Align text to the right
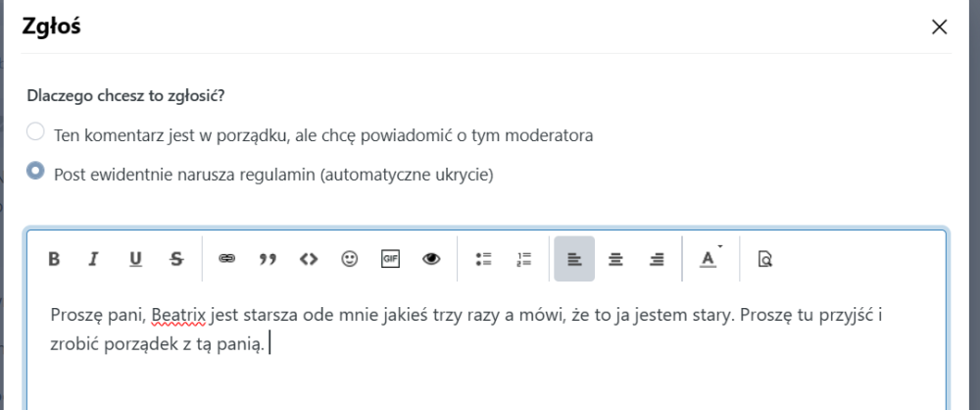The image size is (980, 410). 657,259
